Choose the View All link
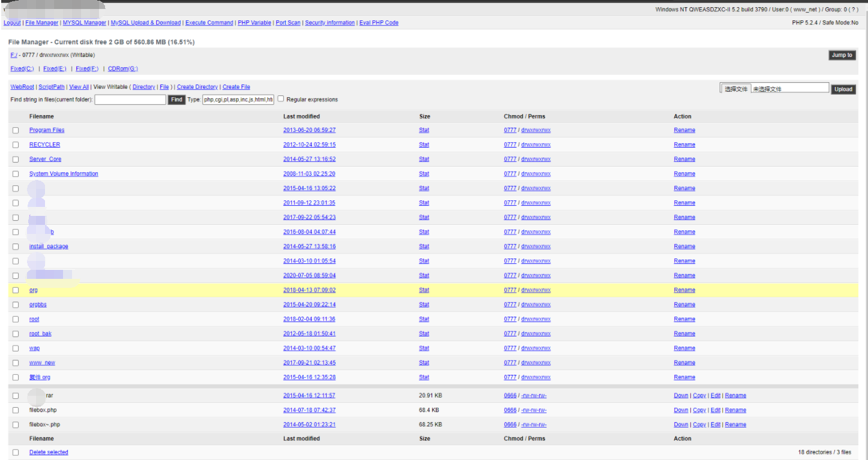 [x=79, y=87]
